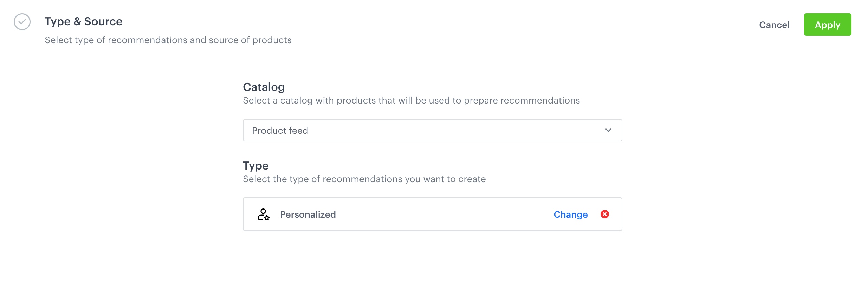The height and width of the screenshot is (285, 868).
Task: Click the Catalog section heading
Action: click(264, 87)
